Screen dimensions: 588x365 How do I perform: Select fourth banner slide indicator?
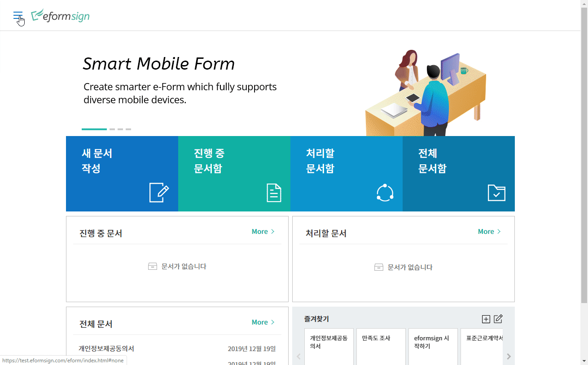point(128,129)
